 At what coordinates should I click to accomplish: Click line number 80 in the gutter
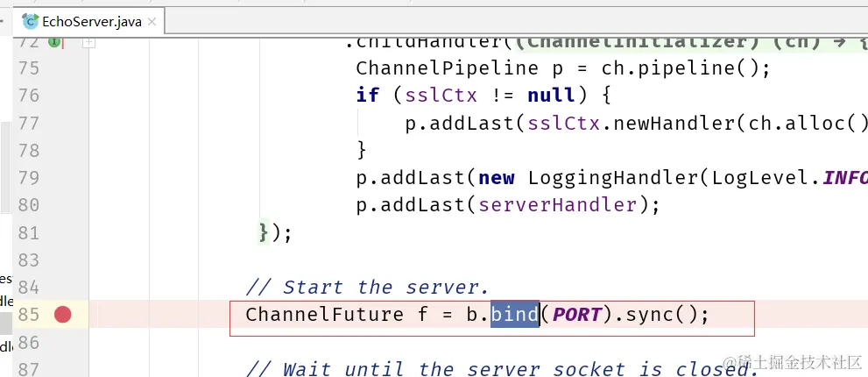(28, 205)
